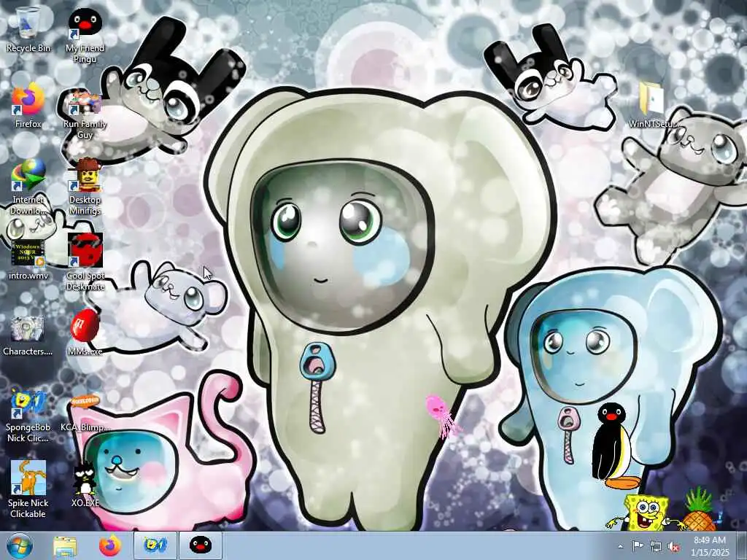
Task: Launch Firefox from the taskbar
Action: [110, 545]
